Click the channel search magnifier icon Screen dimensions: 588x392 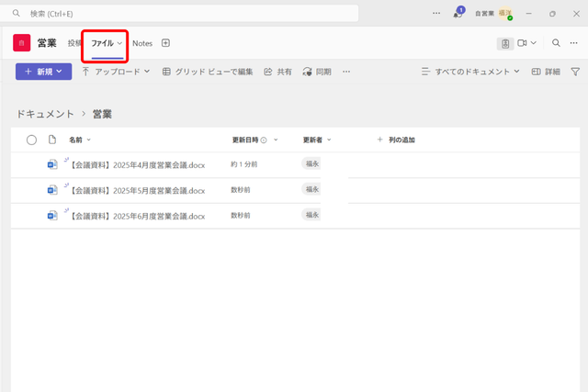[557, 43]
